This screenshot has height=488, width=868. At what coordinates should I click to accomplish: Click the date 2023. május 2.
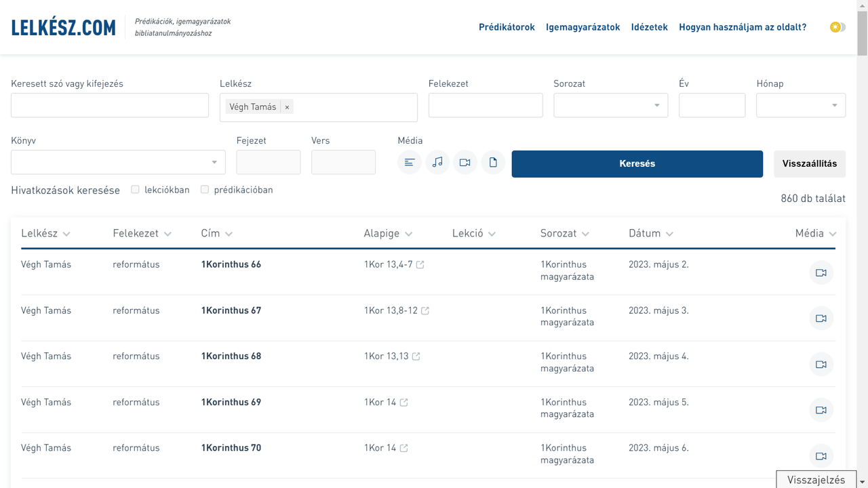click(658, 264)
